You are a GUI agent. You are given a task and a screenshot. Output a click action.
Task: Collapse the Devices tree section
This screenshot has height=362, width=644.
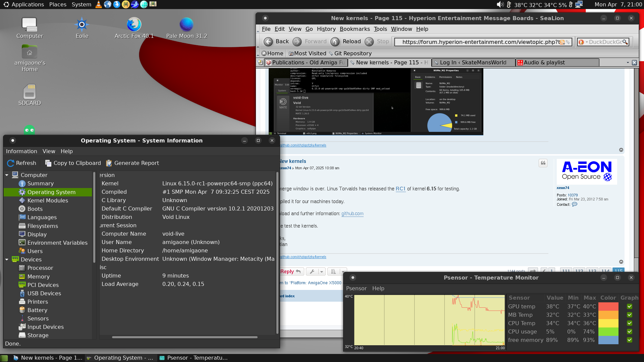pos(7,259)
